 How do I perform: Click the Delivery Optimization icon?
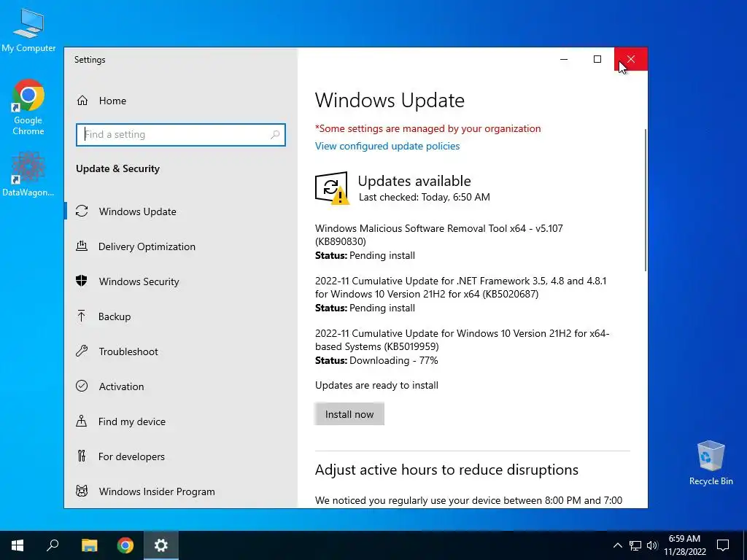click(82, 246)
